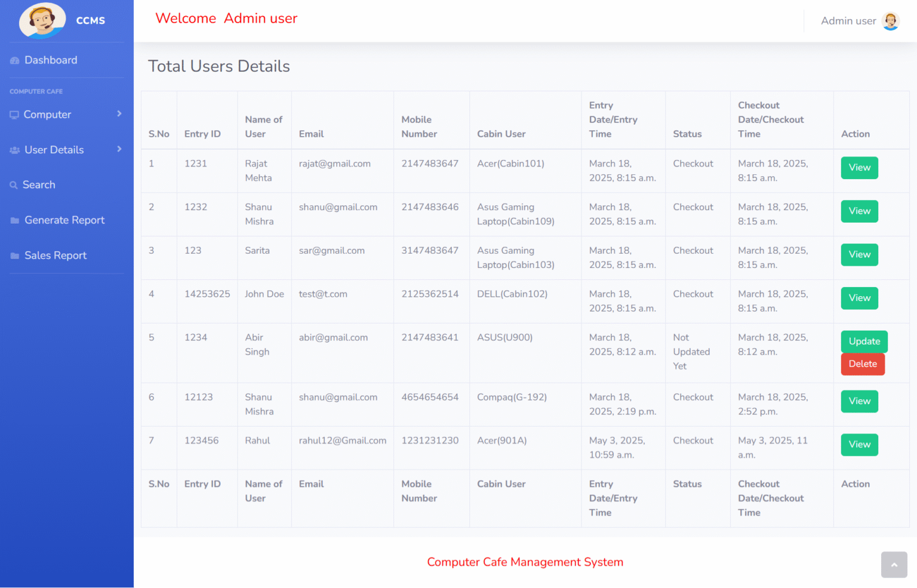
Task: Click the Generate Report briefcase icon
Action: pyautogui.click(x=14, y=220)
